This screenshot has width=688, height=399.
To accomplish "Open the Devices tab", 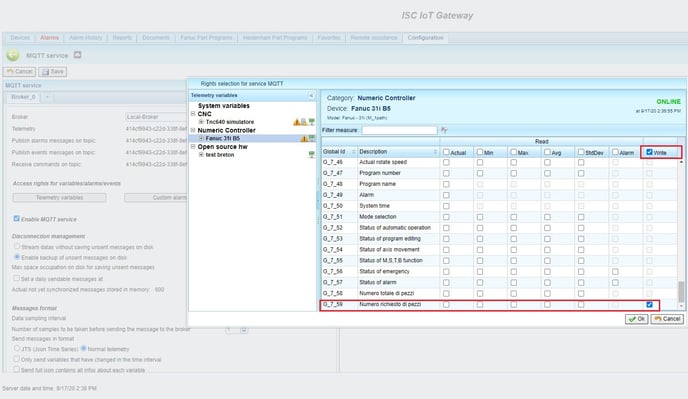I will click(20, 38).
